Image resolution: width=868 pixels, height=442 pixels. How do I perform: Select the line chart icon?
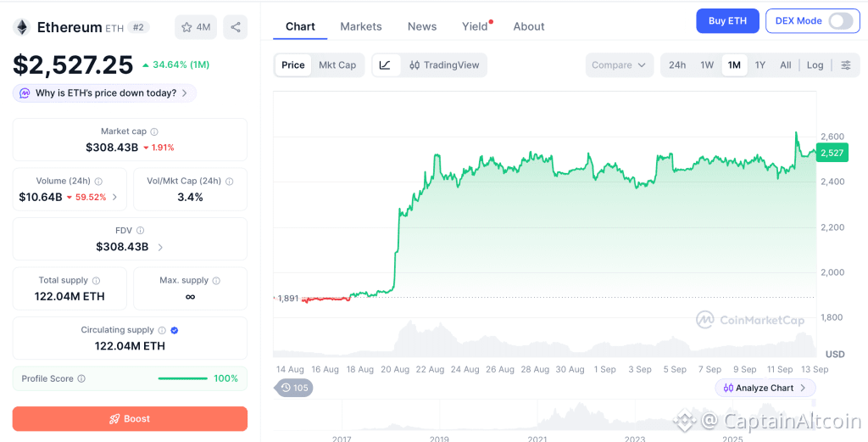[386, 64]
